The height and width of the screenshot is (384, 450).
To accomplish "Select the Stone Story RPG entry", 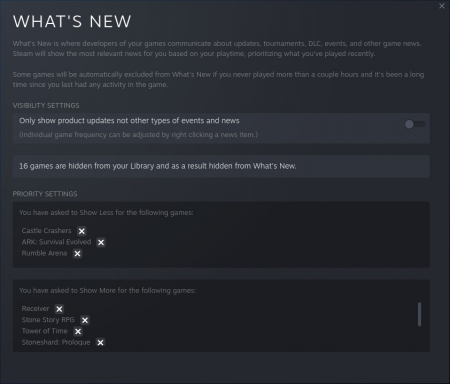I will [48, 320].
